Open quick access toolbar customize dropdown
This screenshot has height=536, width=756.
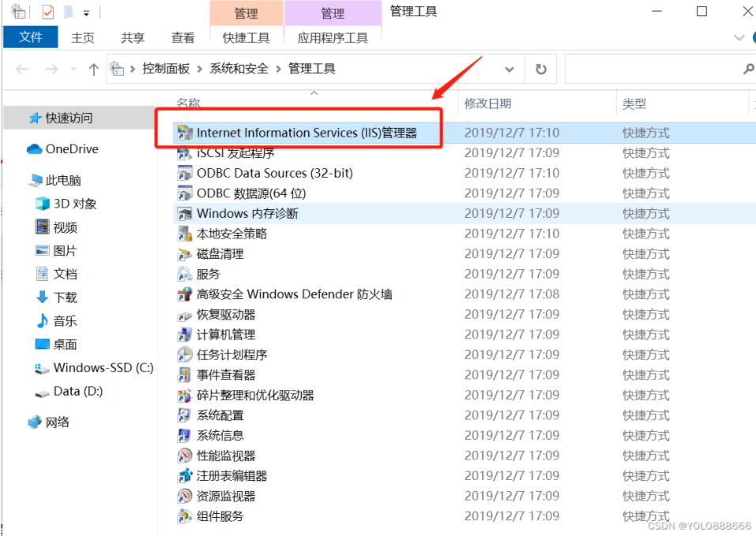tap(86, 13)
